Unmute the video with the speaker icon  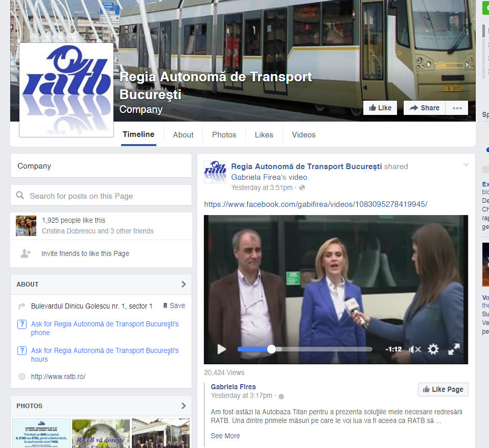tap(415, 349)
